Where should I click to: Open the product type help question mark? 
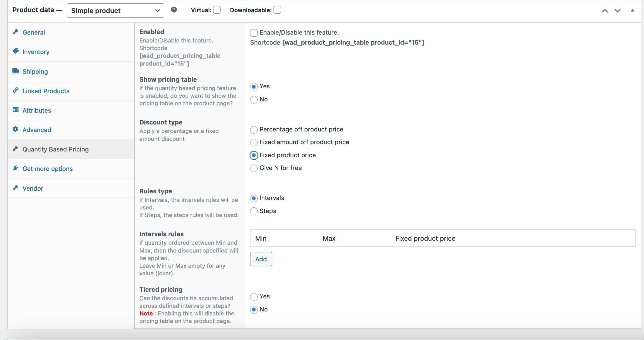tap(174, 10)
